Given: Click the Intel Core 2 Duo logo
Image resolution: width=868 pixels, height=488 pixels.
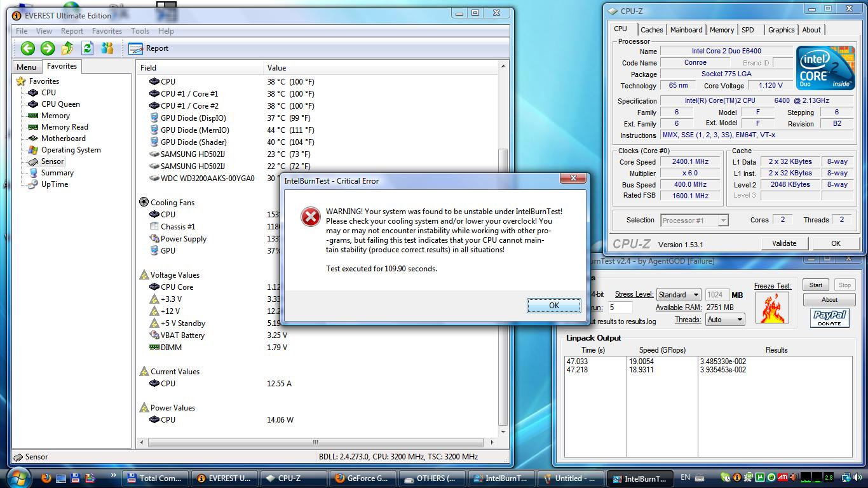Looking at the screenshot, I should point(827,67).
